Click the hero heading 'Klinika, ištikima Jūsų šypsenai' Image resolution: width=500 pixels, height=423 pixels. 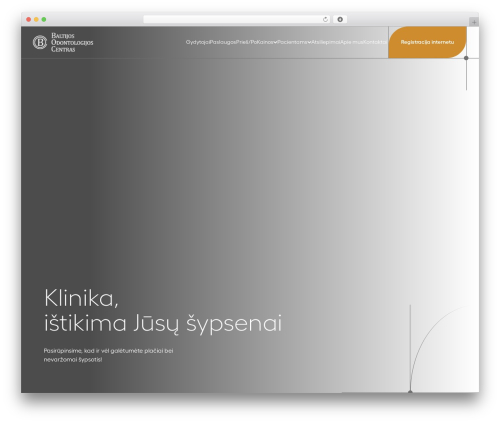(163, 311)
